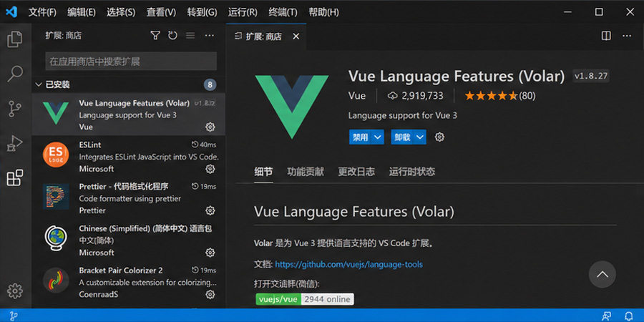Open the Search view in activity bar

coord(15,74)
